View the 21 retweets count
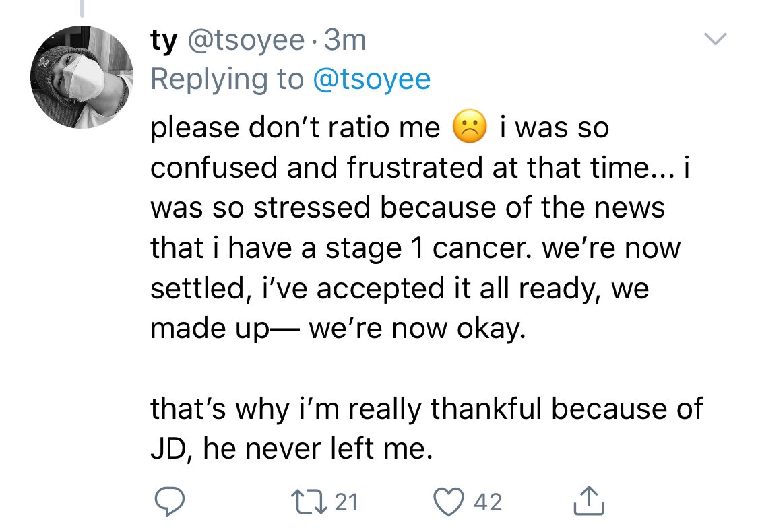Screen dimensions: 758x532 tap(346, 502)
